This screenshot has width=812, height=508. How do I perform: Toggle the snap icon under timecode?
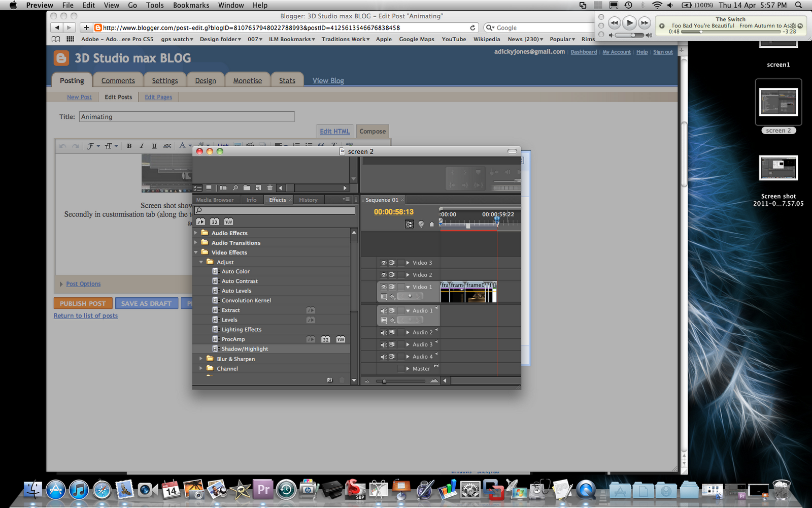(409, 224)
